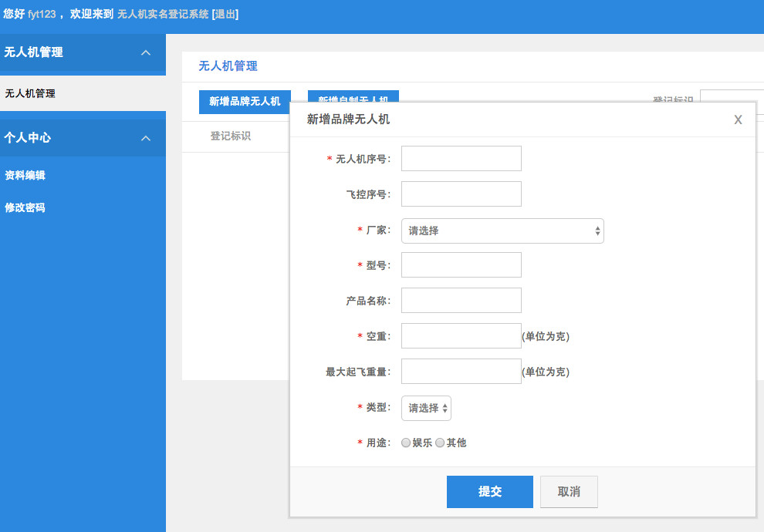Close the 新增品牌无人机 dialog with X
This screenshot has width=764, height=532.
[x=738, y=120]
